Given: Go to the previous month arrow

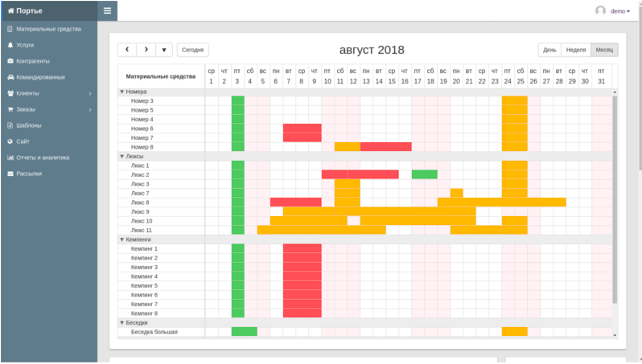Looking at the screenshot, I should [127, 50].
